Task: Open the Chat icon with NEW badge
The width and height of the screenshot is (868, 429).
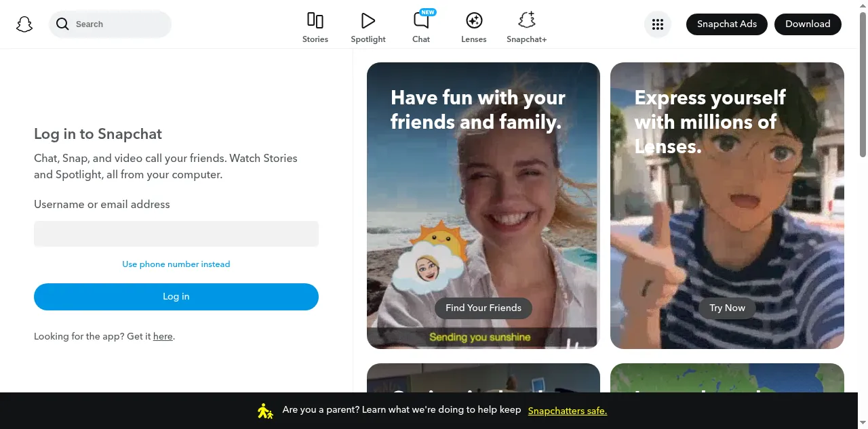Action: (421, 20)
